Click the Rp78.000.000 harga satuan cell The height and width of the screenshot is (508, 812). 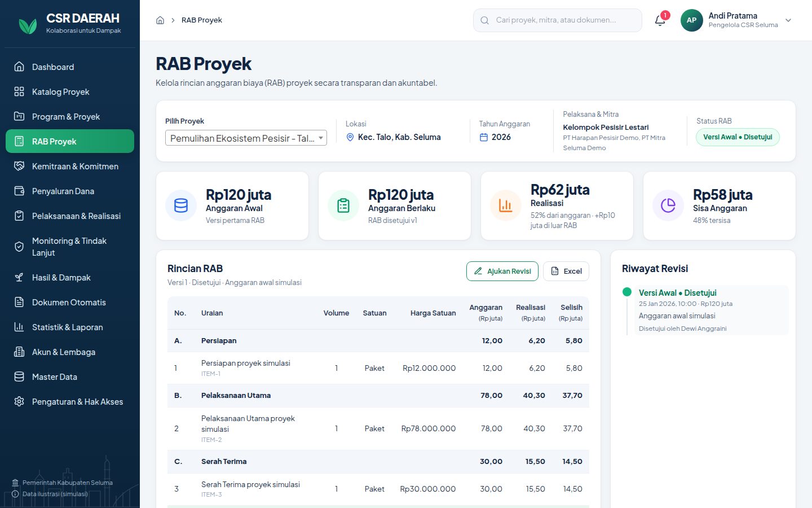tap(429, 428)
